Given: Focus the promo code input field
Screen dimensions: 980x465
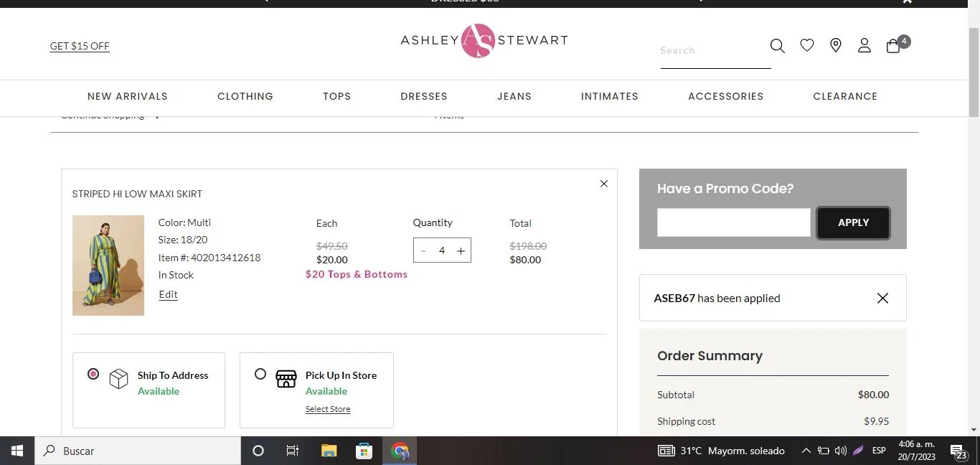Looking at the screenshot, I should pos(733,222).
